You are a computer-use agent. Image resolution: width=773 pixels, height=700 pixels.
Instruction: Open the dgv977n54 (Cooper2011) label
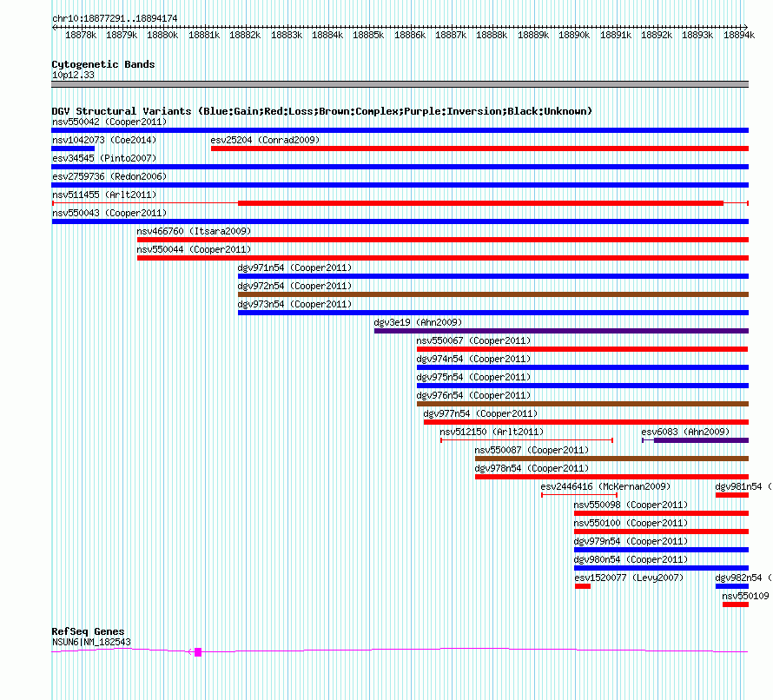[480, 413]
